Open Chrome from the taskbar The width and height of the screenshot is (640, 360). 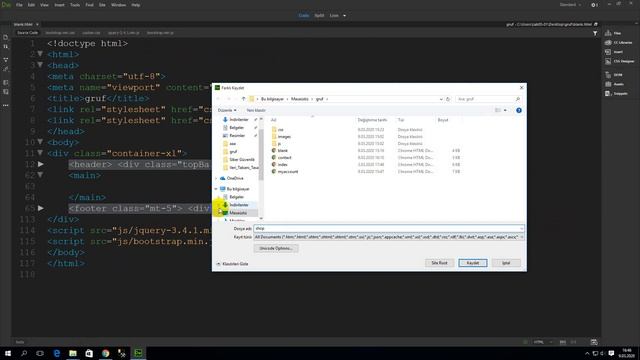(105, 353)
